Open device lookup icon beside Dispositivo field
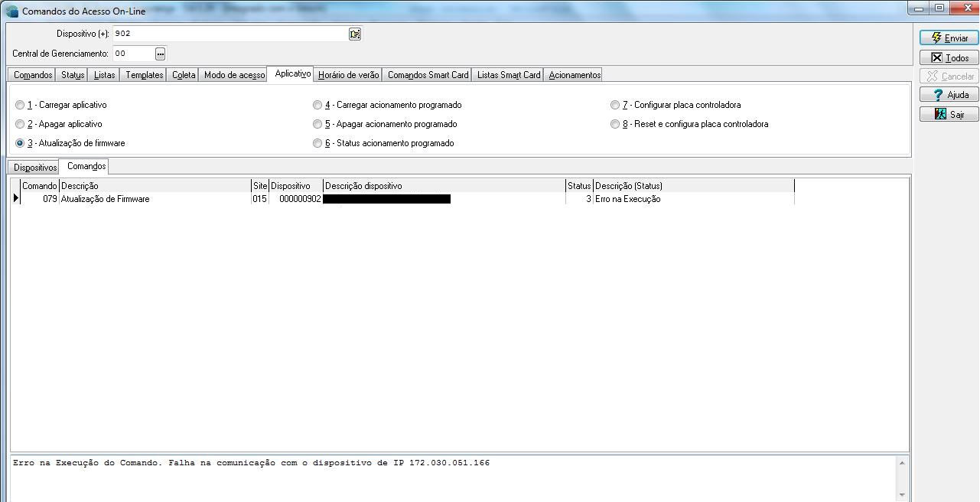The image size is (980, 502). click(355, 34)
